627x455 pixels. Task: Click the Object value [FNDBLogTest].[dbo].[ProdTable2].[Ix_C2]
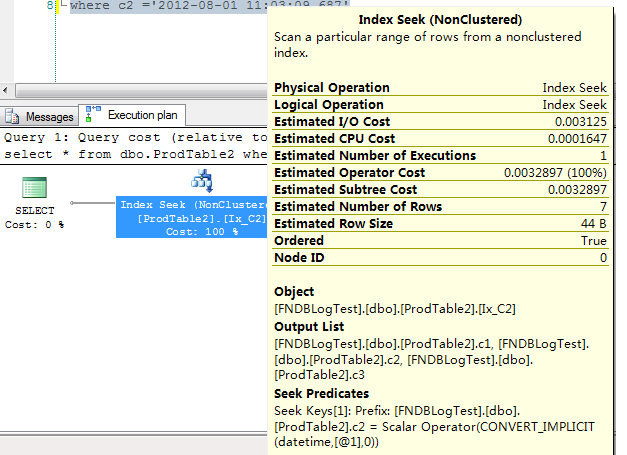(x=395, y=309)
